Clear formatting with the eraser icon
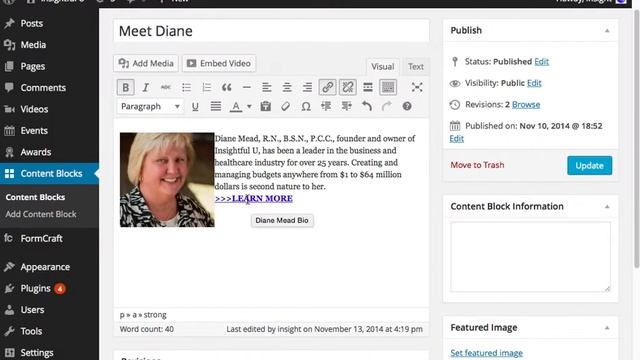This screenshot has width=640, height=360. tap(286, 107)
